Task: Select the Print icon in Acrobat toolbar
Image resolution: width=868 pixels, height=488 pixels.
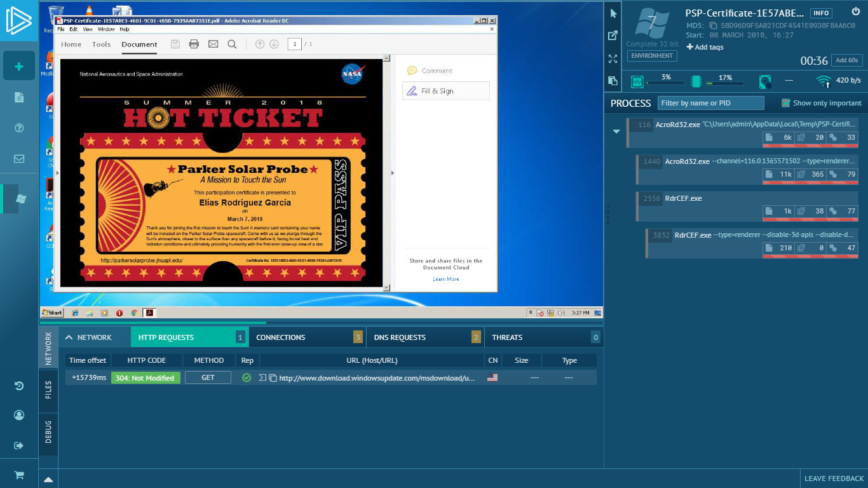Action: pyautogui.click(x=195, y=44)
